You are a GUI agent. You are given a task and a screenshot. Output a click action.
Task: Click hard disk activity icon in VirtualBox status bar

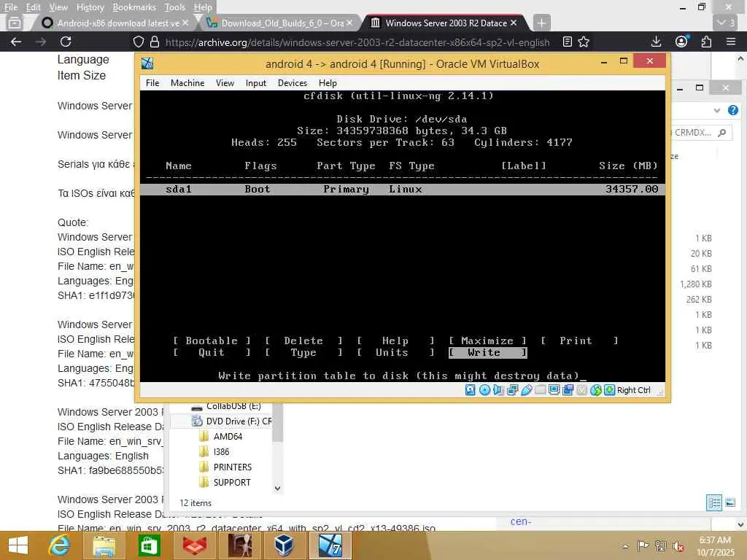pyautogui.click(x=471, y=390)
